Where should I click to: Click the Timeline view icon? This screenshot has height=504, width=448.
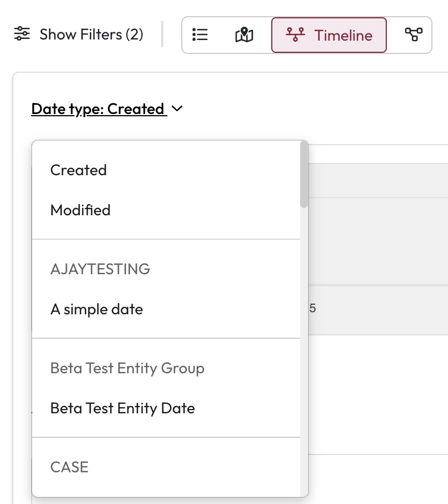tap(295, 35)
